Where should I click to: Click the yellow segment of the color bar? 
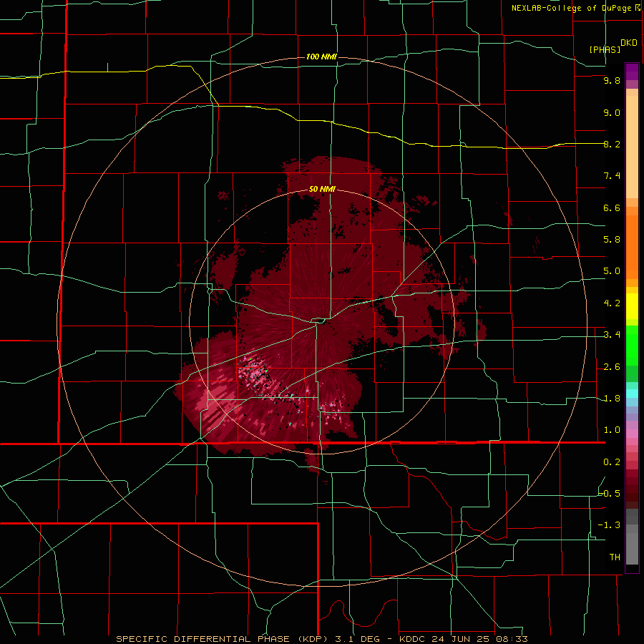632,306
